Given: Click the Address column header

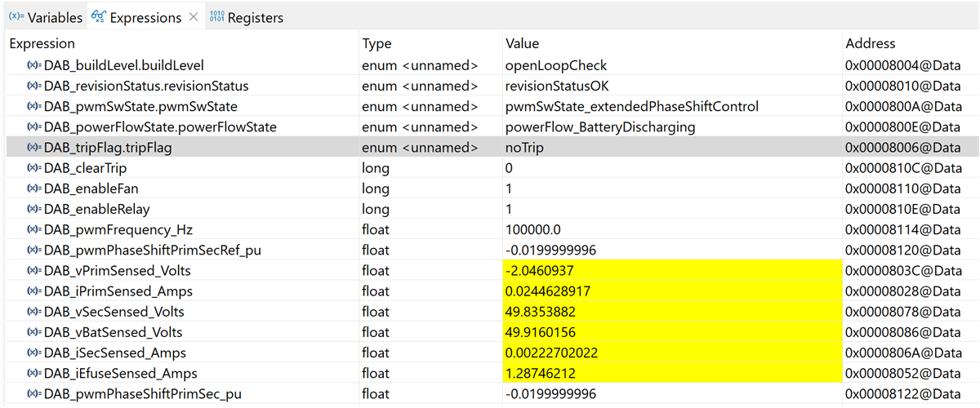Looking at the screenshot, I should (x=871, y=44).
